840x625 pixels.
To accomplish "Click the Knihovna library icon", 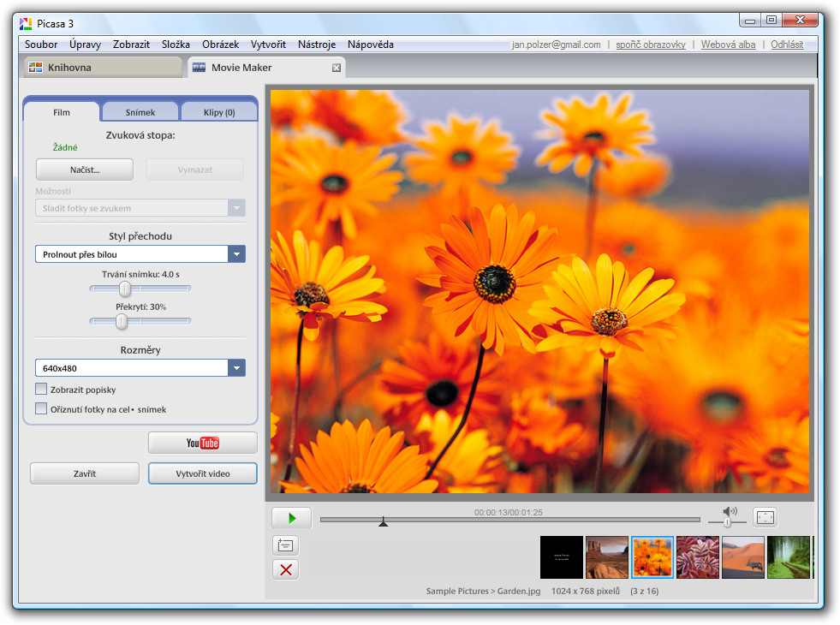I will point(35,68).
